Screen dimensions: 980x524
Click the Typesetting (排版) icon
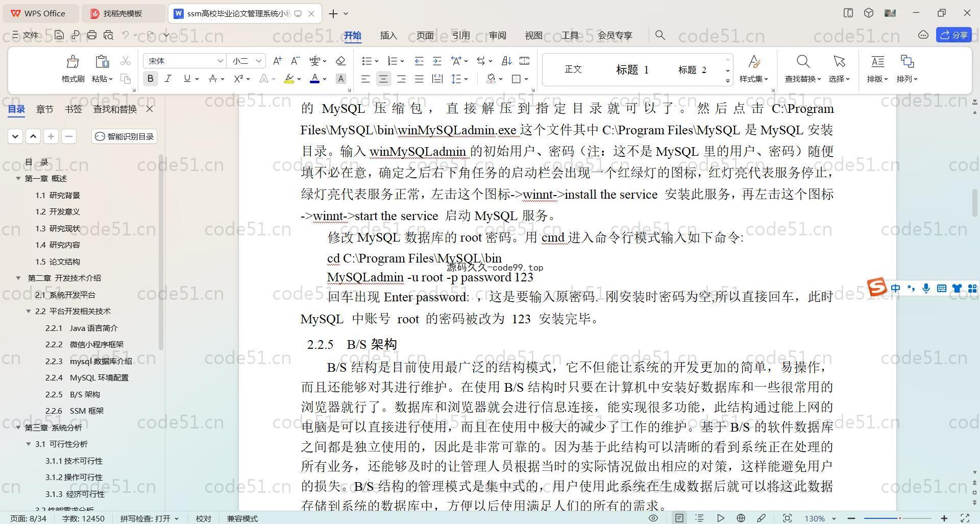[x=877, y=62]
